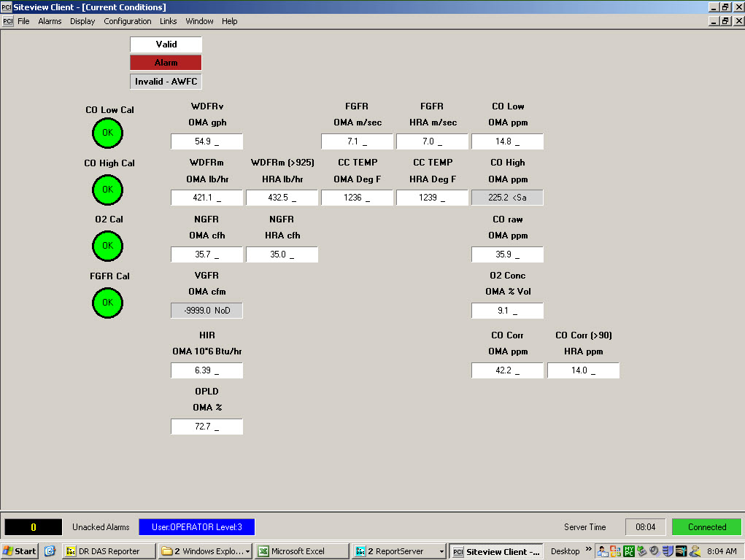Click the red Alarm legend swatch

166,63
